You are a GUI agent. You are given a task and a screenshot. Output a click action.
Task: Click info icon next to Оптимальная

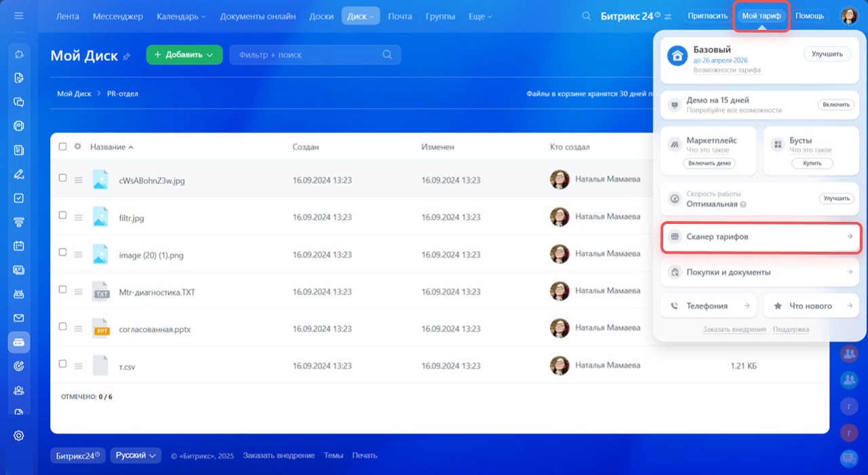(x=743, y=204)
